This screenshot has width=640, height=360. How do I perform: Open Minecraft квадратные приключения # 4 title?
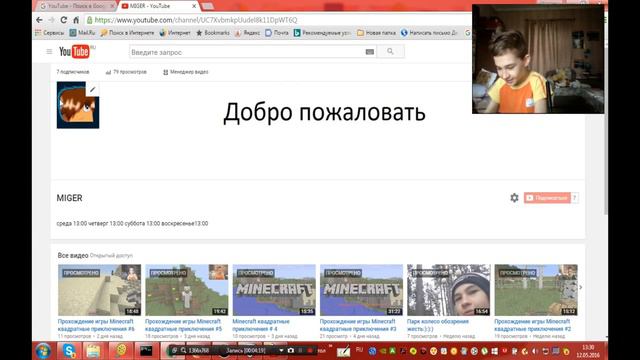click(x=261, y=325)
